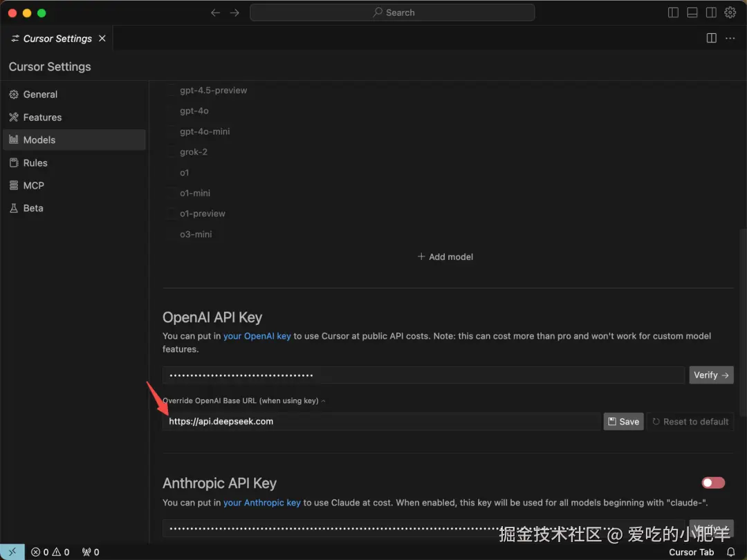
Task: Toggle secondary sidebar layout icon
Action: (x=711, y=13)
